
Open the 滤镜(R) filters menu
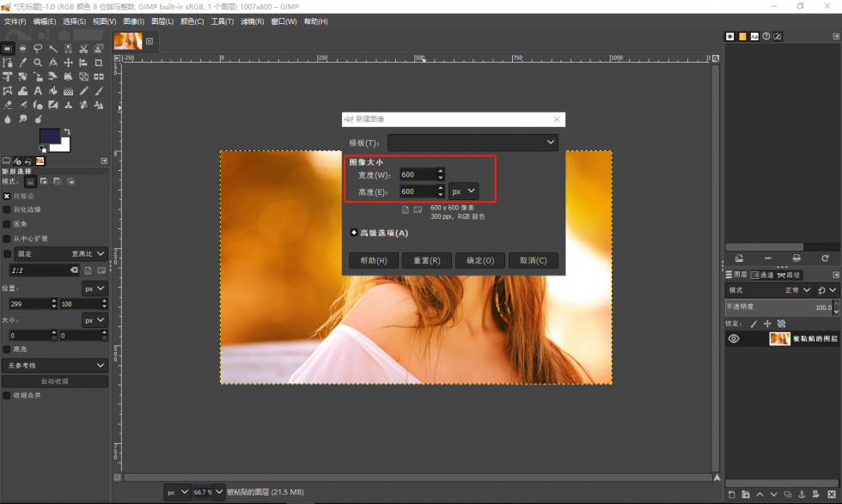(253, 21)
